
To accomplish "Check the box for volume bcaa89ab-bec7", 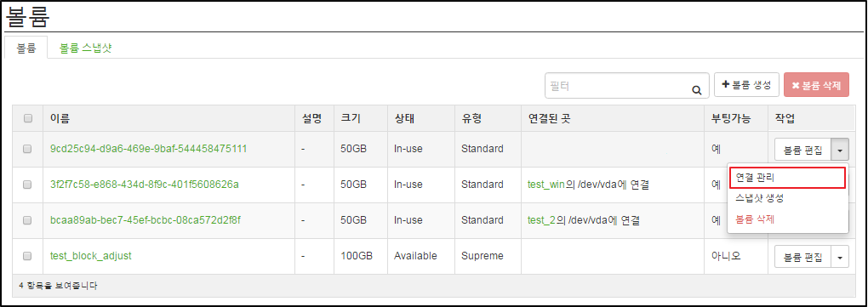I will pos(28,220).
